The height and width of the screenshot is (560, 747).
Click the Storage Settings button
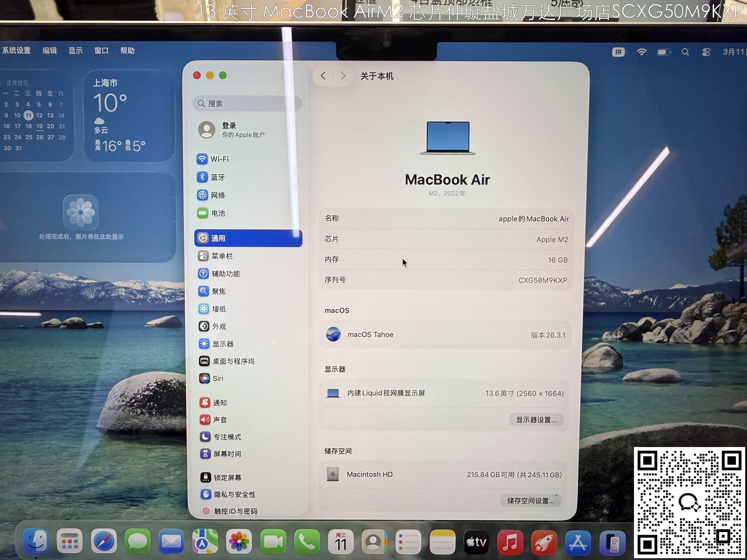pyautogui.click(x=531, y=501)
